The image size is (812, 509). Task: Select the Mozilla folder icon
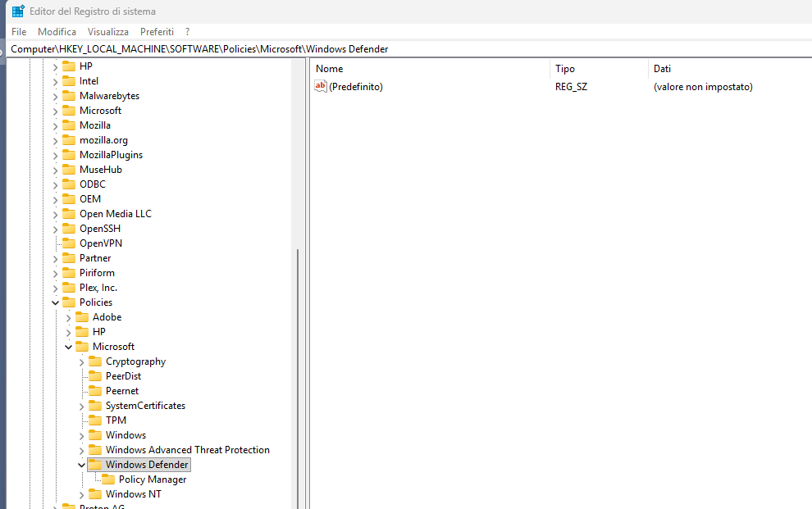pos(69,125)
